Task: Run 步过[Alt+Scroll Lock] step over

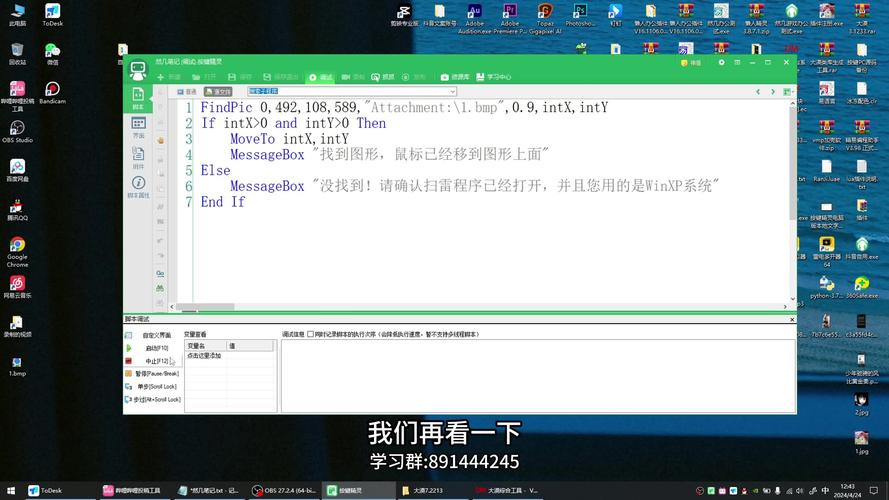Action: 153,400
